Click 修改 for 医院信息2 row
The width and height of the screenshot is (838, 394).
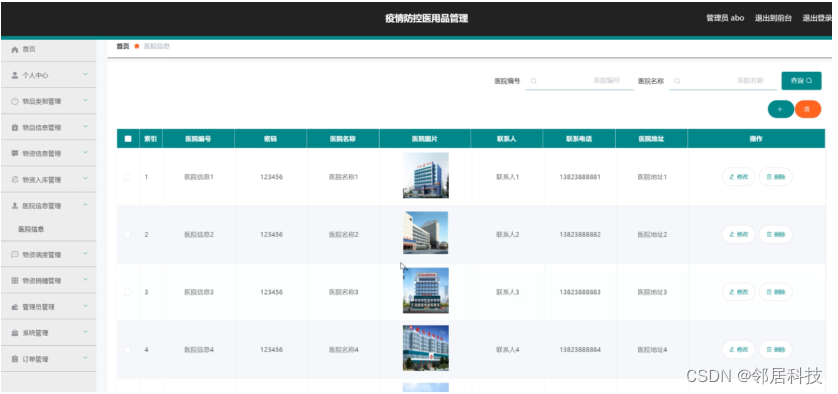[x=739, y=234]
